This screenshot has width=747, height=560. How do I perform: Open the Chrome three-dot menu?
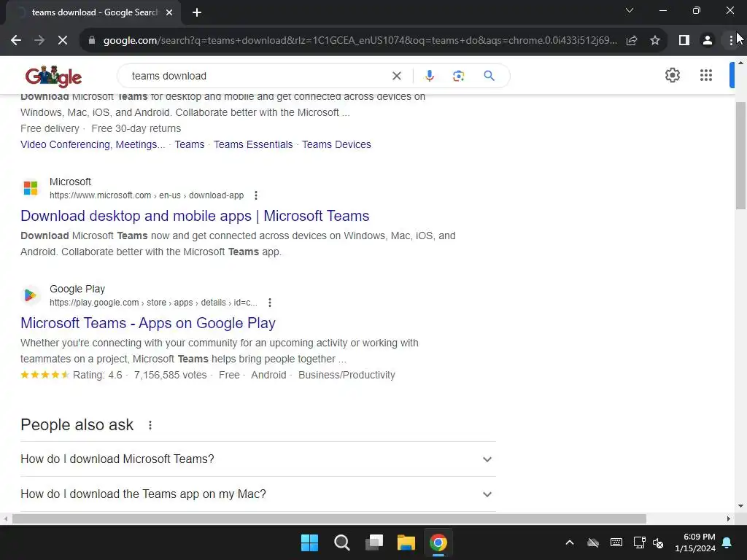(x=731, y=41)
